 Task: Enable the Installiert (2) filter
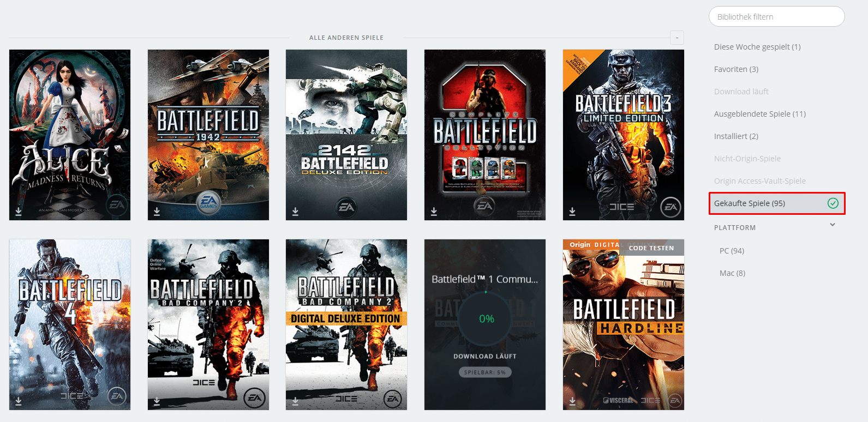click(736, 136)
